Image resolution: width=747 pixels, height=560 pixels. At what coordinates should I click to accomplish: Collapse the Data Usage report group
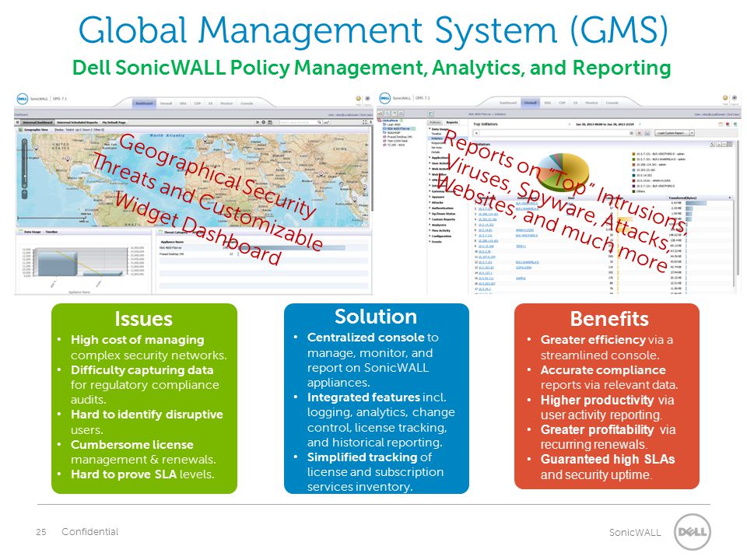(430, 128)
